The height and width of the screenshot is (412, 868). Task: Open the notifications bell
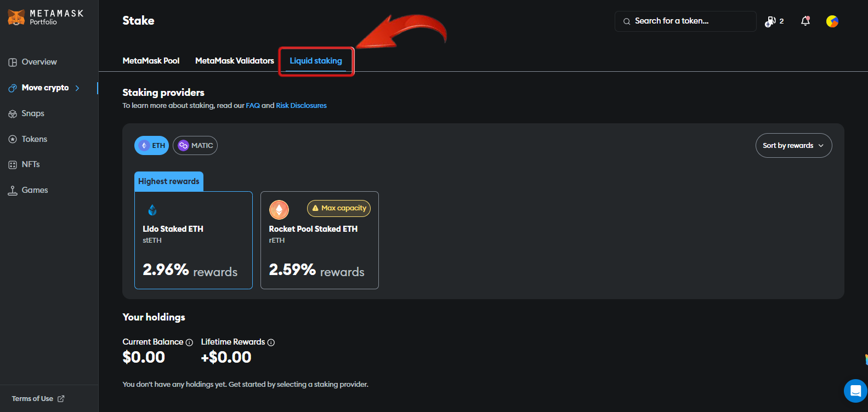pos(805,21)
